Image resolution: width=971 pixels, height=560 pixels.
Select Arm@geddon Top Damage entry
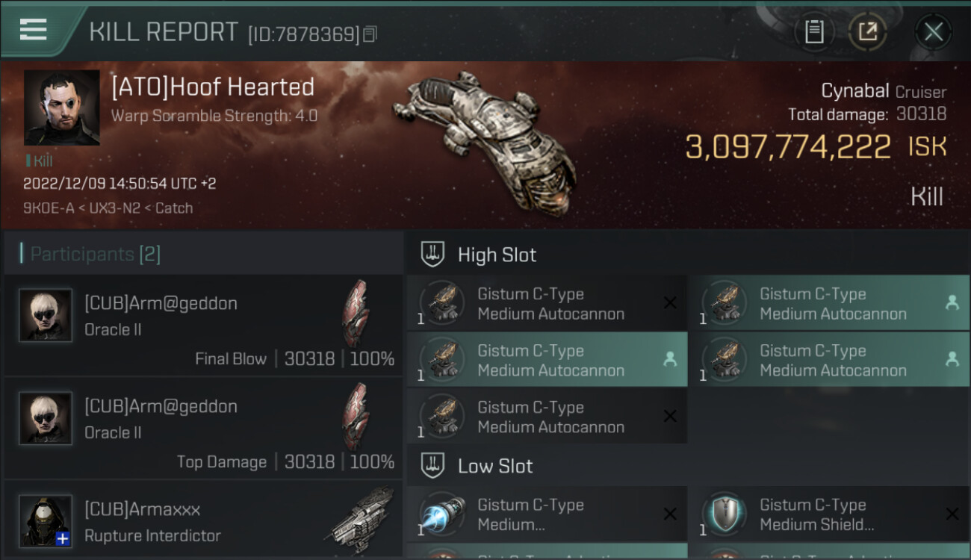tap(203, 428)
